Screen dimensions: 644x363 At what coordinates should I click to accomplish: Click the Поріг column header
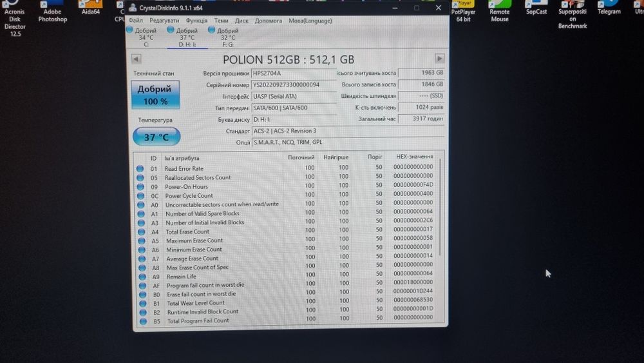375,157
